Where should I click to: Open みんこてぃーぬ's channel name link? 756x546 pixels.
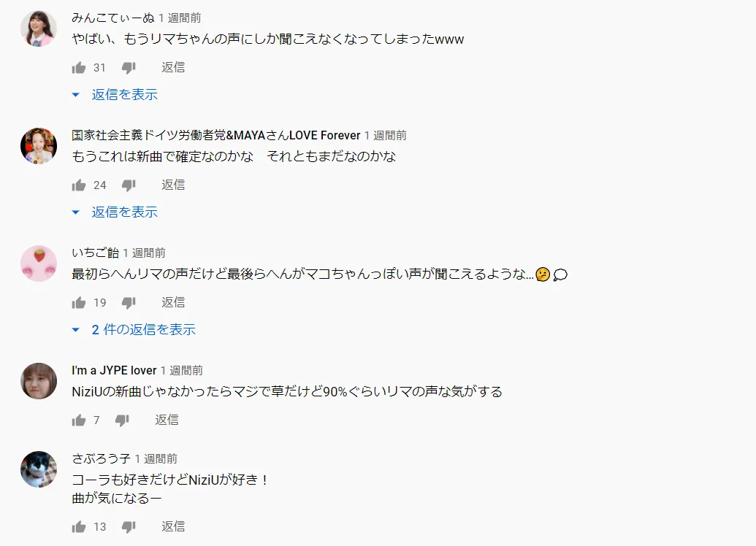click(x=113, y=18)
